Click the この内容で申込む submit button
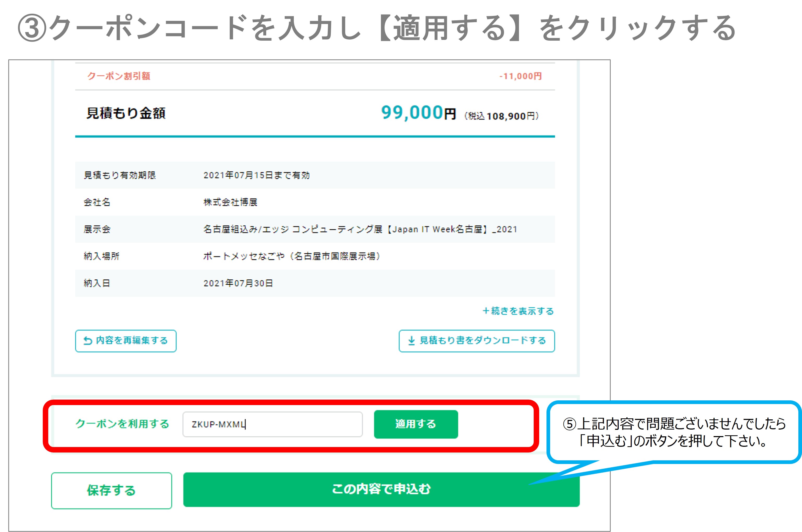 click(x=381, y=489)
